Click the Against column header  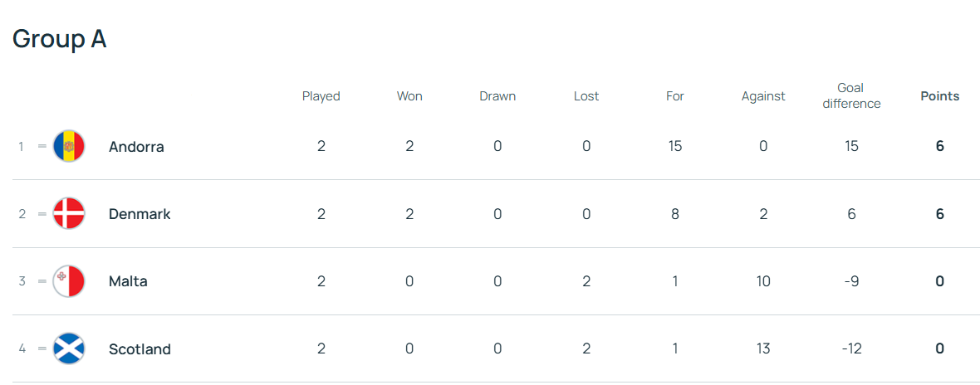click(x=762, y=96)
